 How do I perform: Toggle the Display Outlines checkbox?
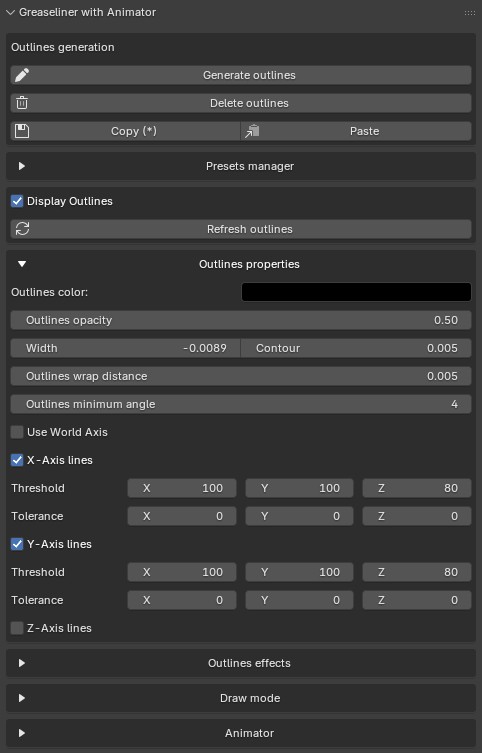coord(17,201)
